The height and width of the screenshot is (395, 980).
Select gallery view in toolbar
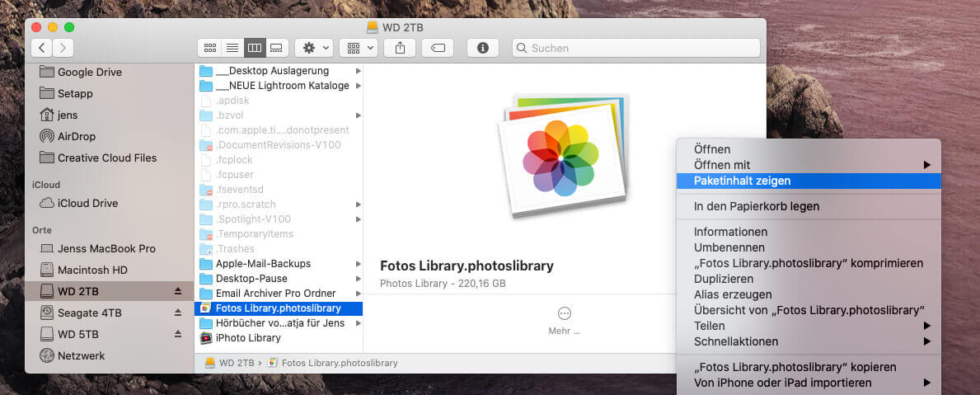277,48
